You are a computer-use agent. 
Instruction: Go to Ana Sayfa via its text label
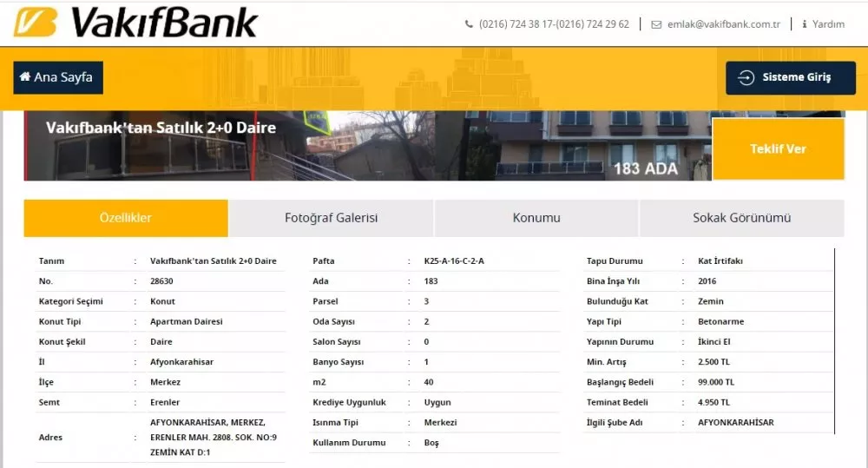coord(63,77)
